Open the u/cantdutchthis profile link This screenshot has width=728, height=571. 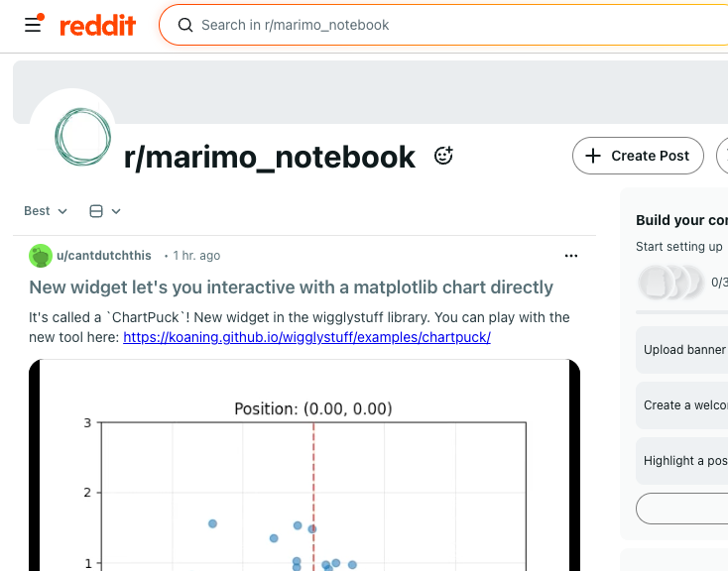click(x=104, y=256)
